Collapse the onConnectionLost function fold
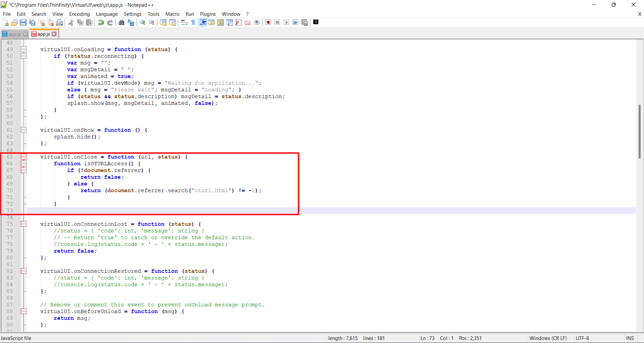The height and width of the screenshot is (343, 644). [x=24, y=224]
